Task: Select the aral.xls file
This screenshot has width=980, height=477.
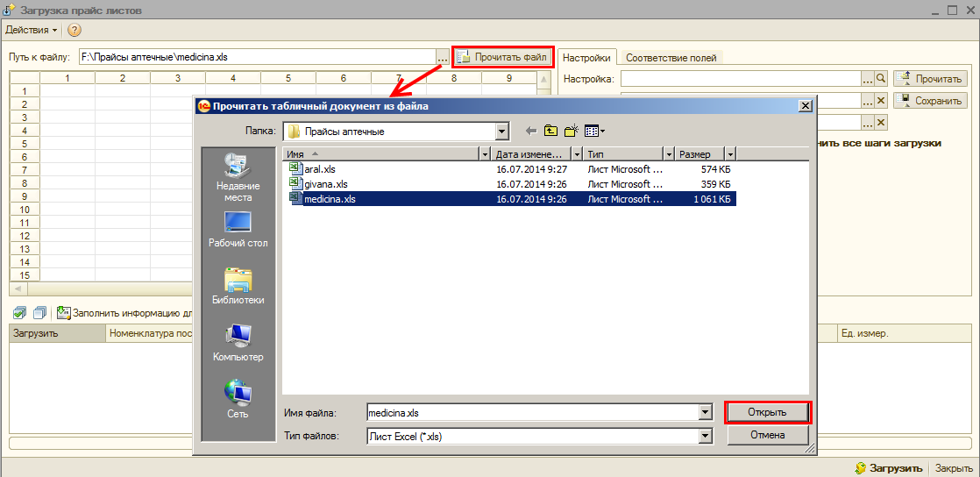Action: [x=319, y=169]
